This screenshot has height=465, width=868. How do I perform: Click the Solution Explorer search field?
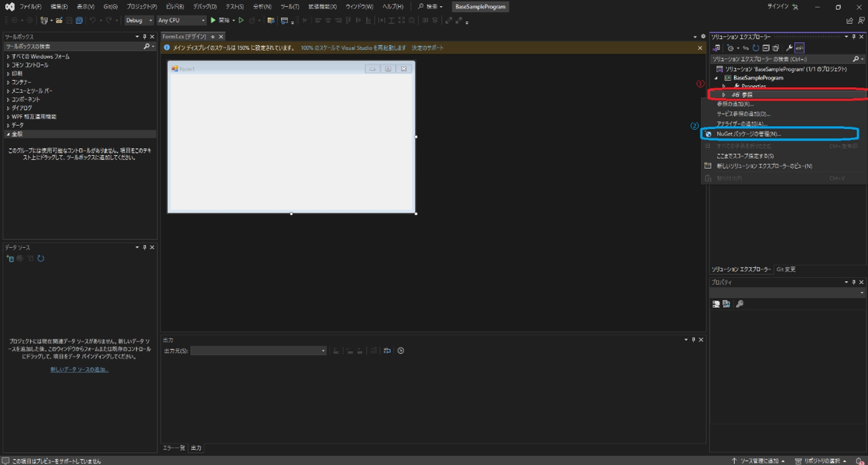tap(781, 59)
